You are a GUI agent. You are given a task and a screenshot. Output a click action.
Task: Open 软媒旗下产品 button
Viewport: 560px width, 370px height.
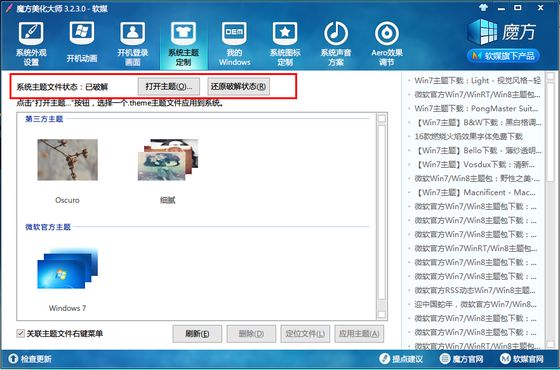coord(503,56)
